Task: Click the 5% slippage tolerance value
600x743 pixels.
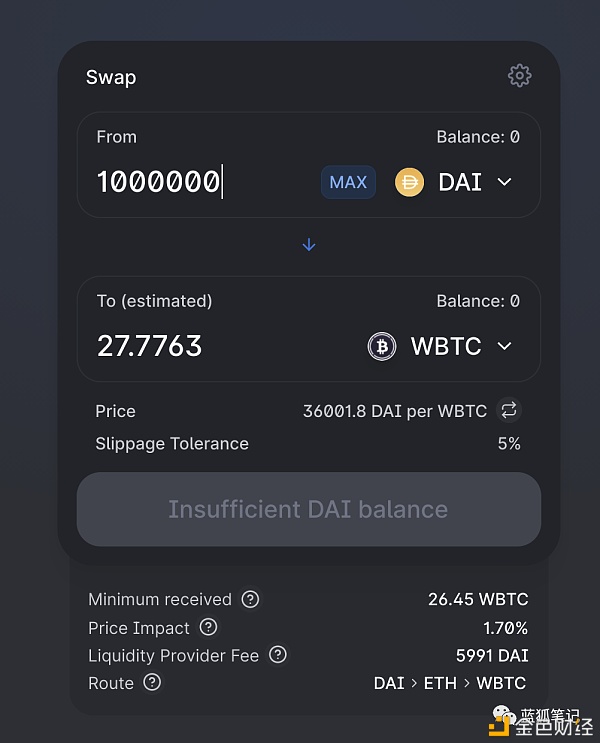Action: 509,444
